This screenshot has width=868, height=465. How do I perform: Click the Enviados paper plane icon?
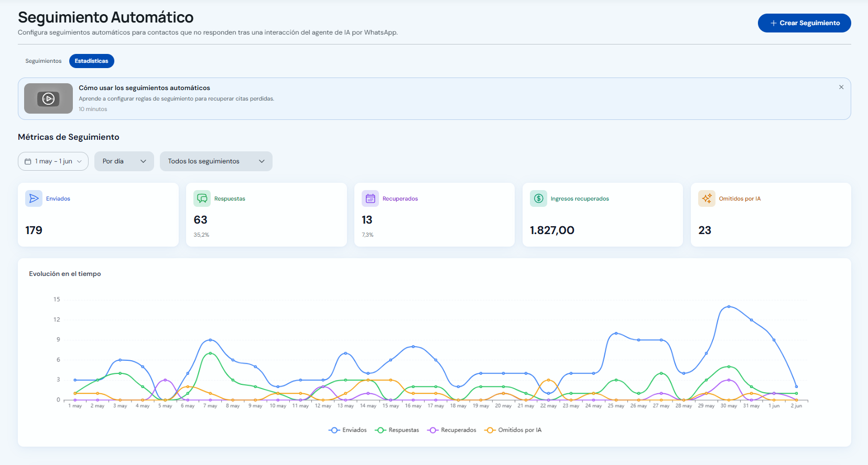coord(34,198)
